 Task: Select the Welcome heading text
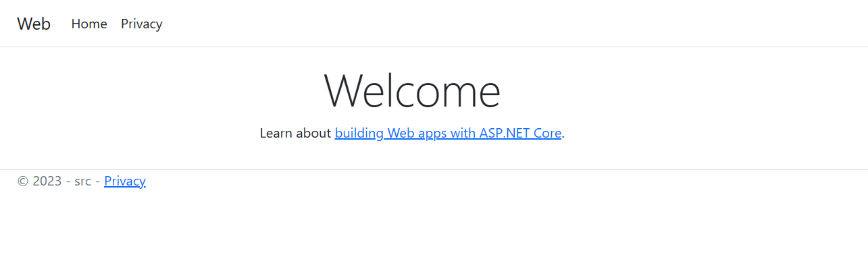tap(412, 91)
